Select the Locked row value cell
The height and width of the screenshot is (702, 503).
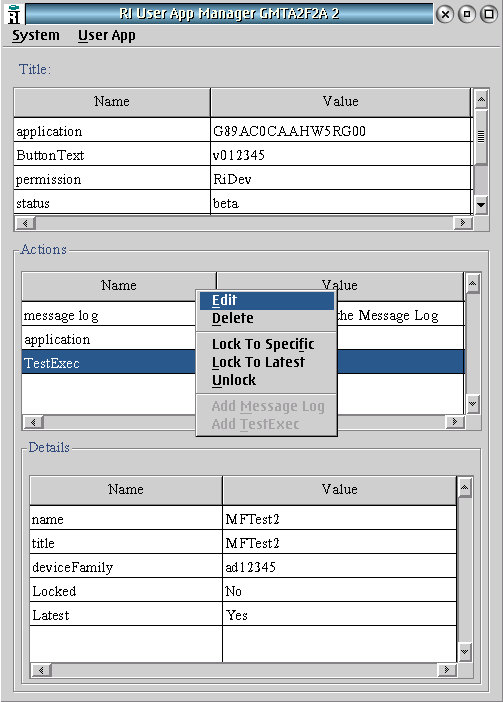point(340,591)
